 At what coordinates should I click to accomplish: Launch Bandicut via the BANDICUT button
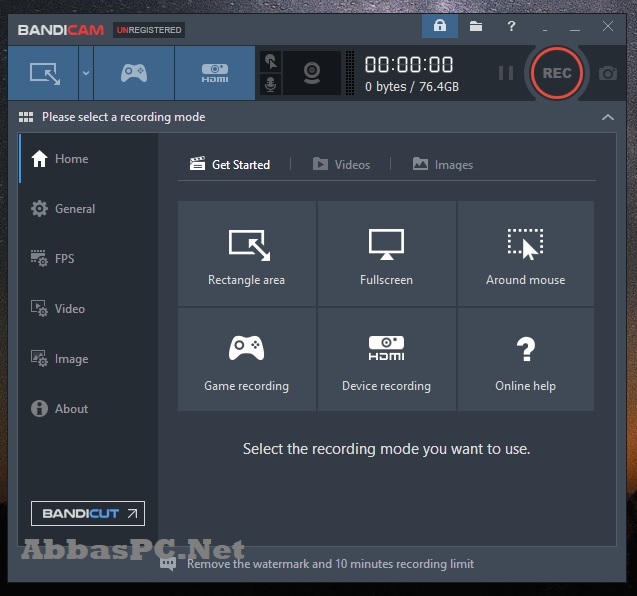[x=88, y=514]
